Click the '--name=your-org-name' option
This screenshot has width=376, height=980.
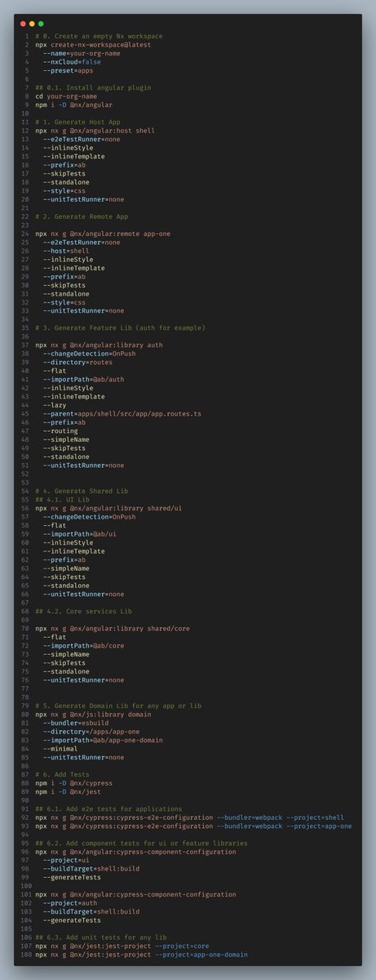coord(82,52)
